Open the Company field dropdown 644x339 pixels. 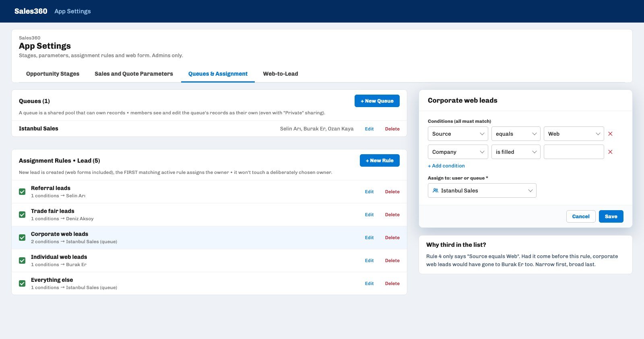458,152
